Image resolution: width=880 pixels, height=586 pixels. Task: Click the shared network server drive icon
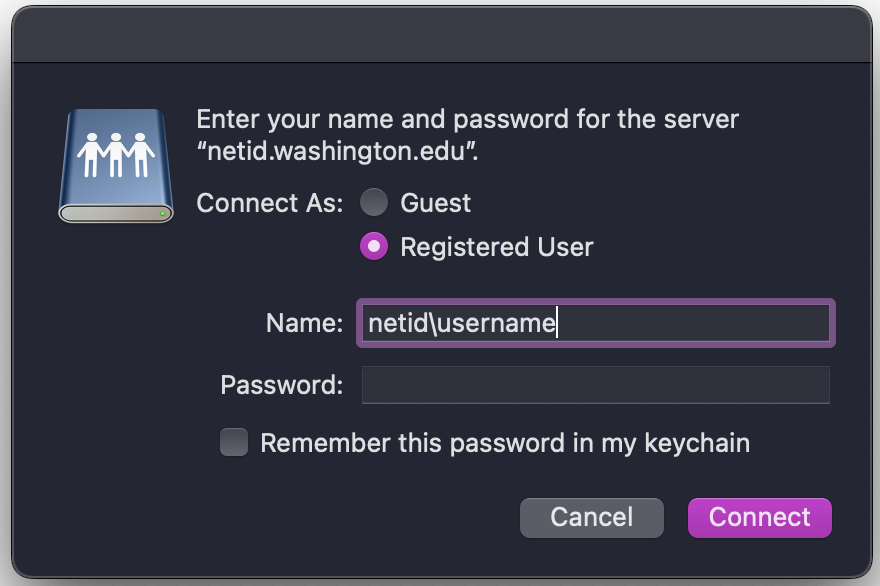[x=116, y=166]
